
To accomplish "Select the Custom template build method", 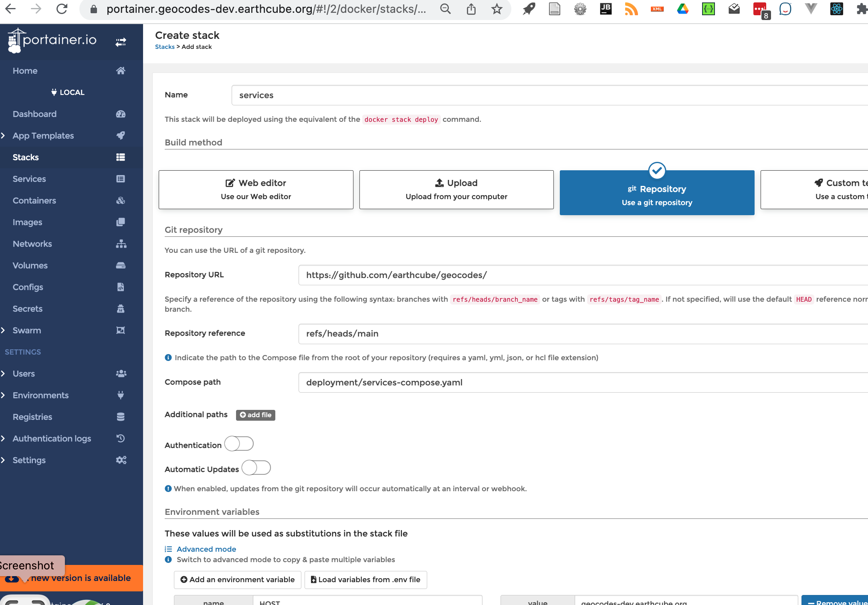I will (x=814, y=190).
